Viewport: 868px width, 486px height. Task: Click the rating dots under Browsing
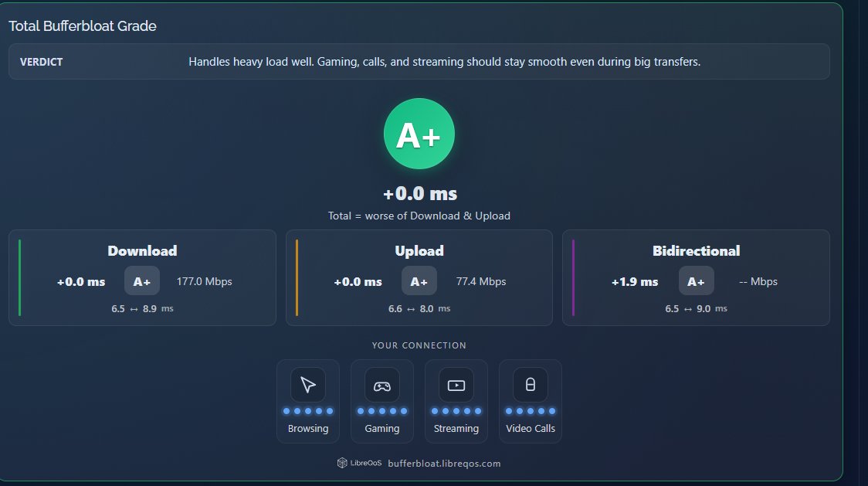click(x=308, y=410)
